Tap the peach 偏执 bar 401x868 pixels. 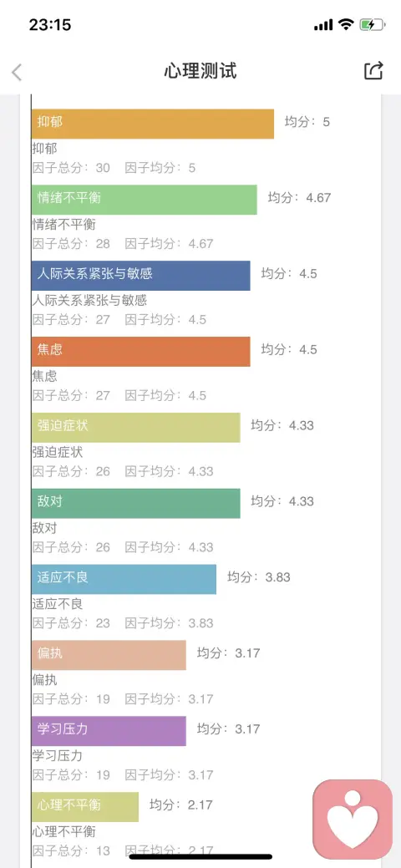point(109,654)
